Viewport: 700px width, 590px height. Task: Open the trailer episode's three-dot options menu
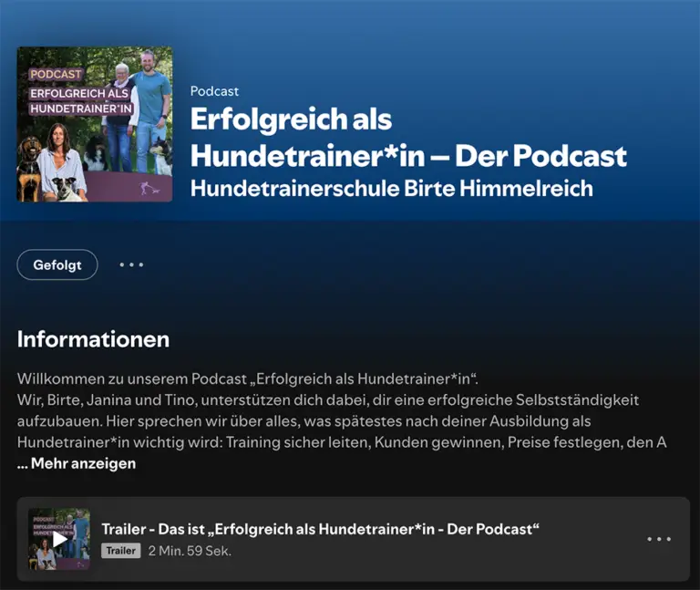pyautogui.click(x=659, y=539)
